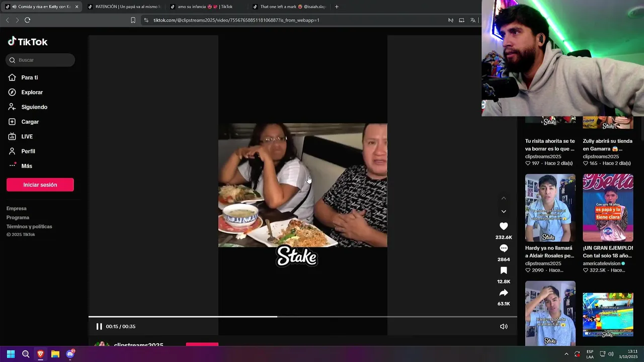This screenshot has width=644, height=362.
Task: Switch to the 'amo su infancia' TikTok tab
Action: (x=205, y=7)
